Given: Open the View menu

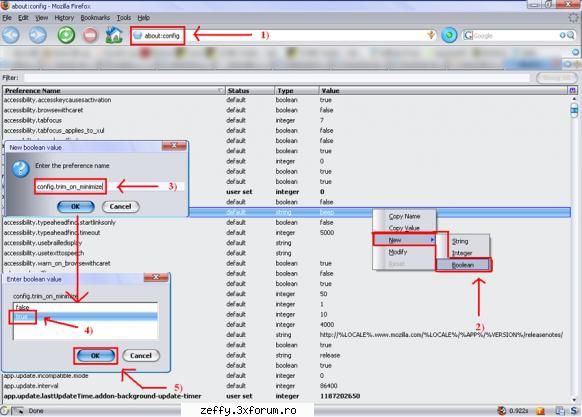Looking at the screenshot, I should tap(42, 17).
